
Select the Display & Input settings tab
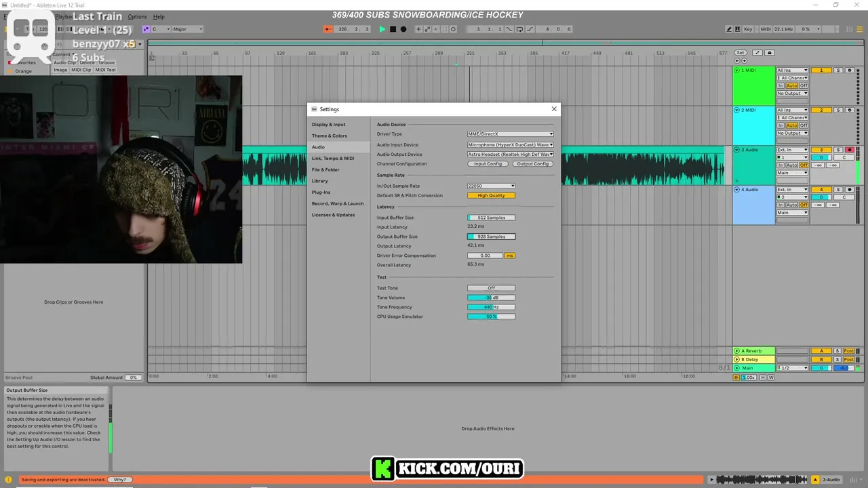(x=328, y=125)
